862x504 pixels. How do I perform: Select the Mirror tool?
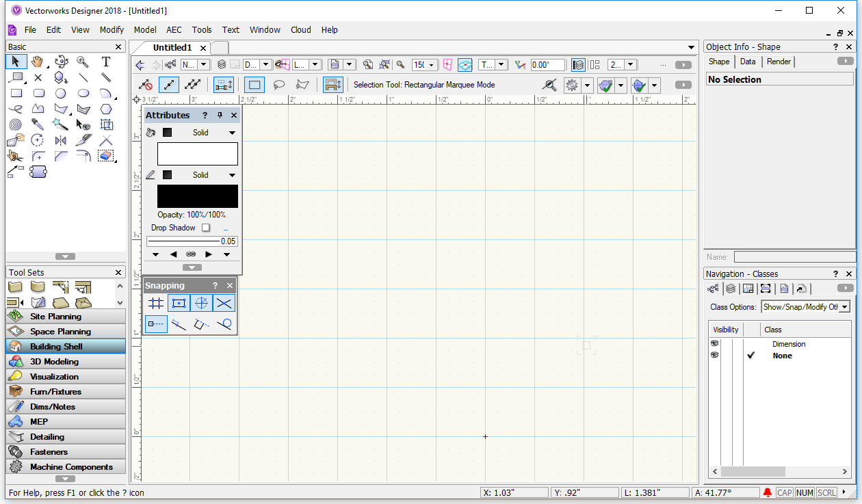60,140
